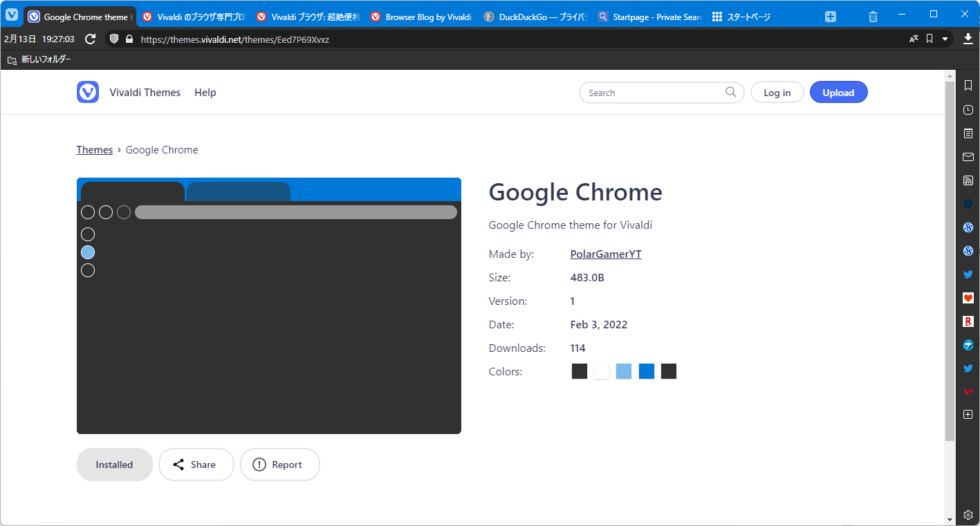Open the Feeds panel RSS icon

968,180
